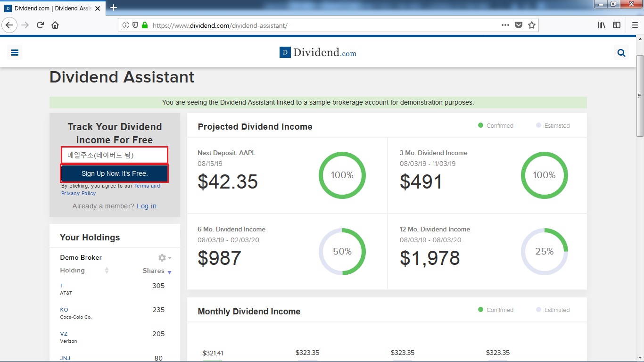Click the Log in link
This screenshot has width=644, height=362.
(x=147, y=206)
